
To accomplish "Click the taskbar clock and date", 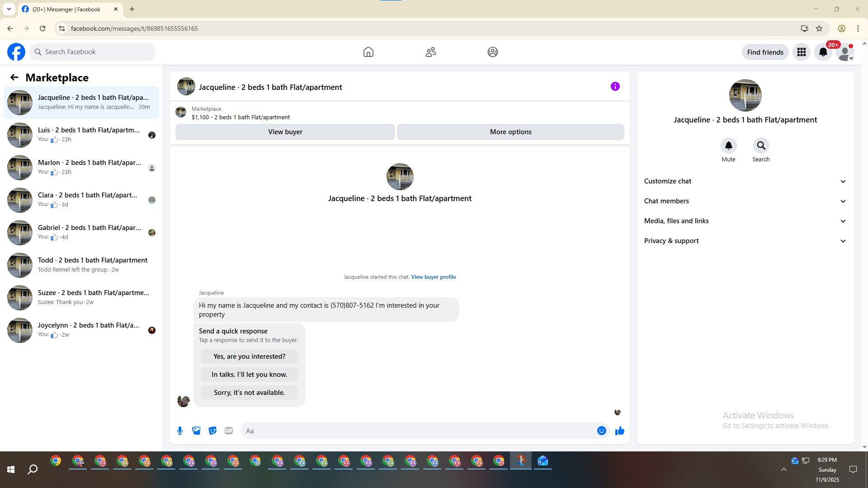I will pyautogui.click(x=827, y=470).
